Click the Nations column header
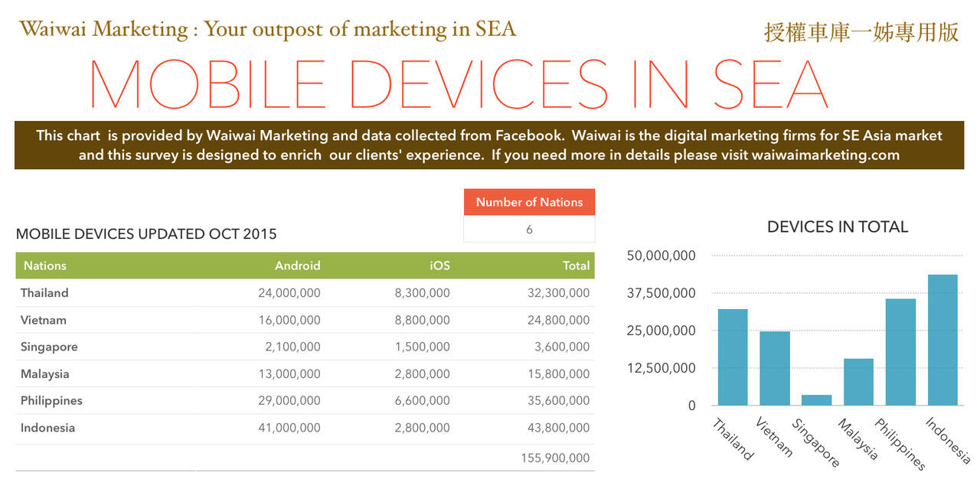Image resolution: width=980 pixels, height=479 pixels. click(x=44, y=266)
